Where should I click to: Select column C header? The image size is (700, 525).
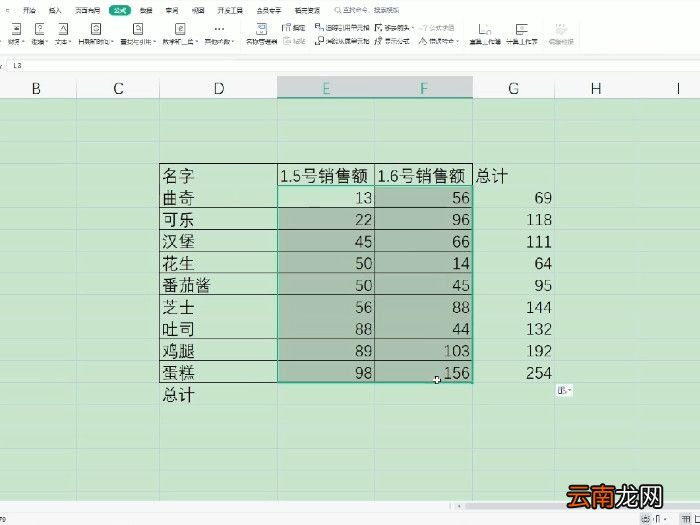point(118,88)
